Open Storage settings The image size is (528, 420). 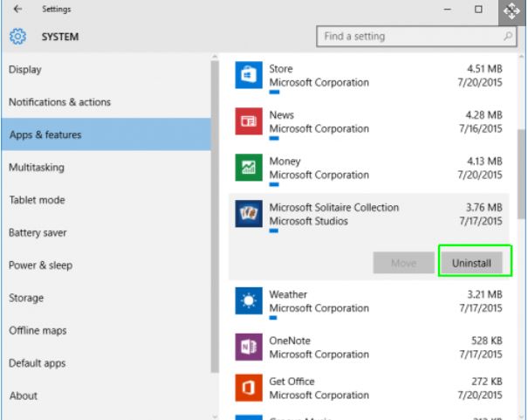106,298
